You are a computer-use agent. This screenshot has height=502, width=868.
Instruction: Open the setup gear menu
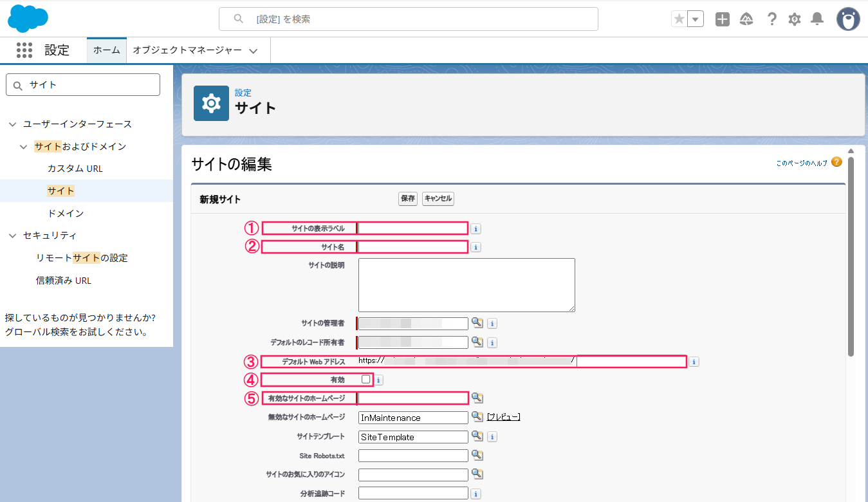pos(795,19)
